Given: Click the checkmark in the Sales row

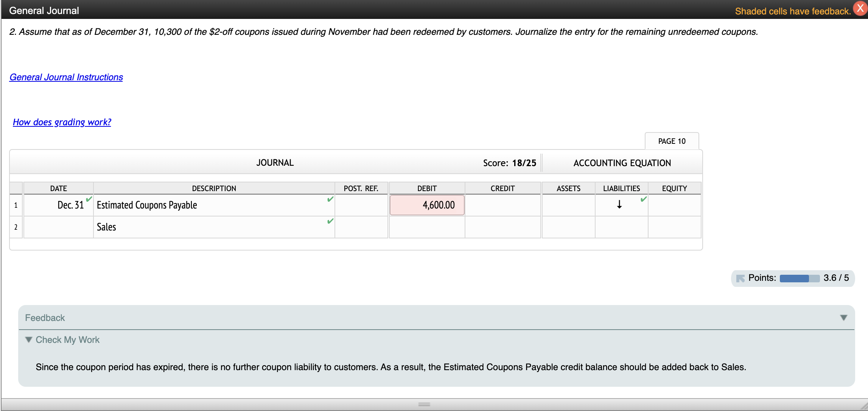Looking at the screenshot, I should click(330, 221).
